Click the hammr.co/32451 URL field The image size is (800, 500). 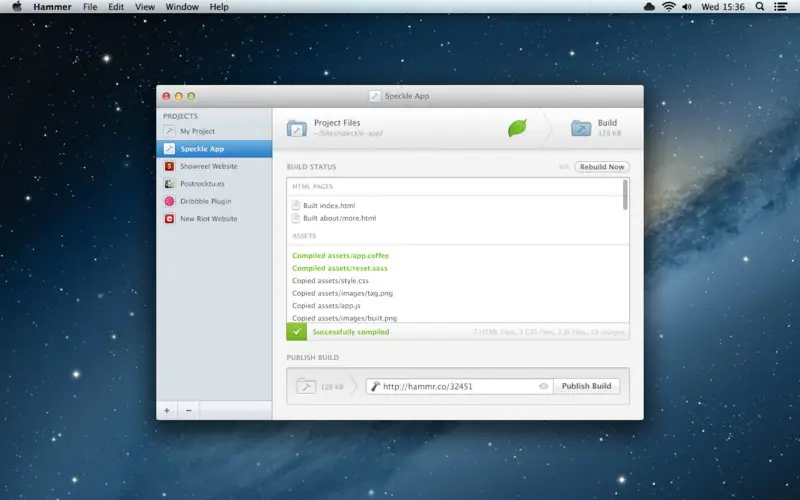459,386
